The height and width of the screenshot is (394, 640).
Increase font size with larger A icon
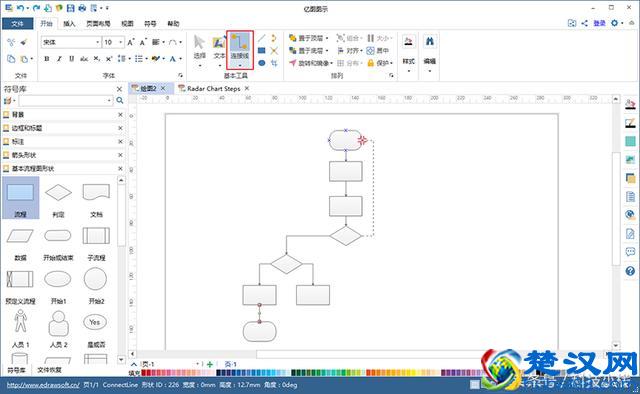click(x=131, y=42)
